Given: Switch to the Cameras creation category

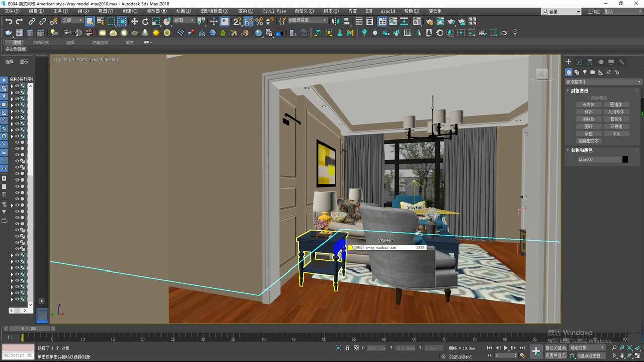Looking at the screenshot, I should pyautogui.click(x=593, y=72).
